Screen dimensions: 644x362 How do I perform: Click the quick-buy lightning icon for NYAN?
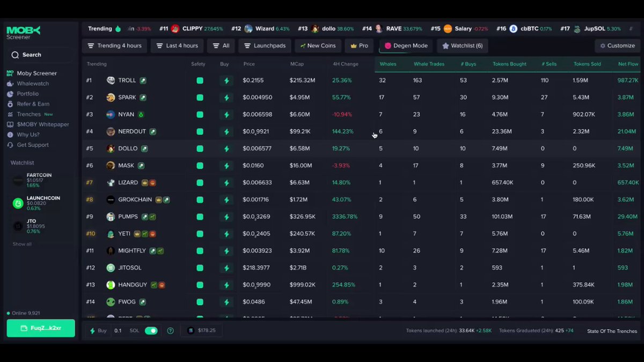pos(226,115)
